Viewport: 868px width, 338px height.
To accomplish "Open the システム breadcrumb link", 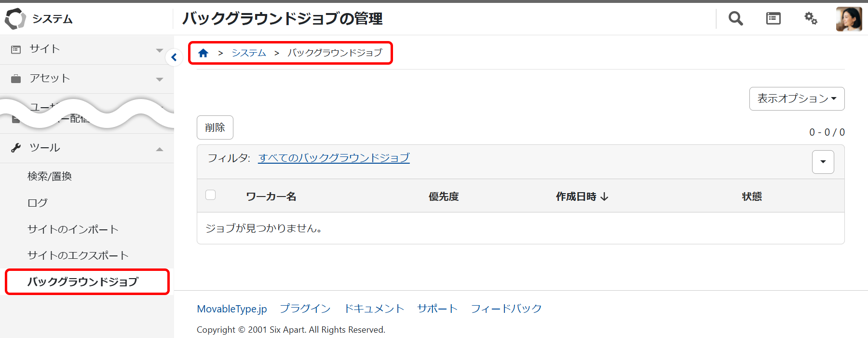I will [249, 53].
